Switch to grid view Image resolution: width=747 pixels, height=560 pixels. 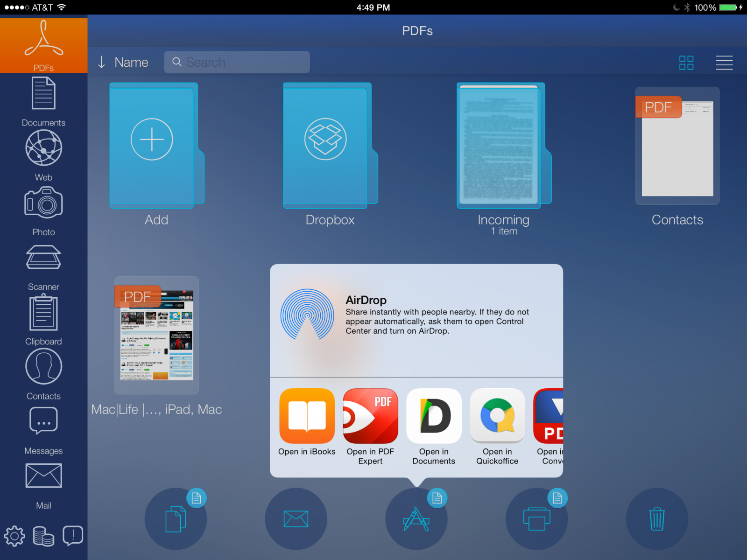(686, 63)
